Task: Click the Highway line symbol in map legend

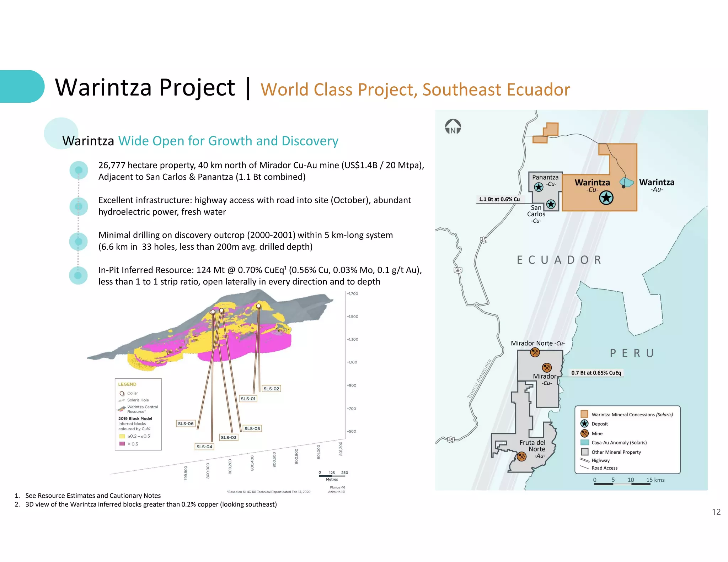Action: click(x=585, y=460)
